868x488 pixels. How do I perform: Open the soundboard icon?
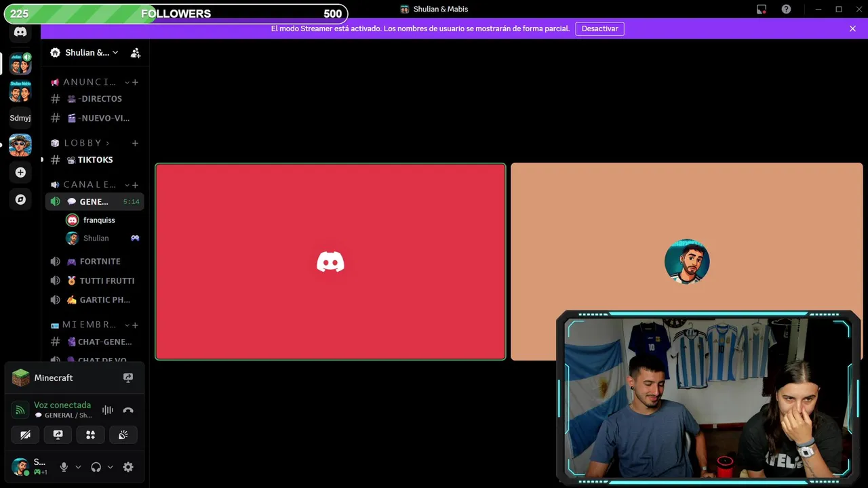click(x=123, y=434)
